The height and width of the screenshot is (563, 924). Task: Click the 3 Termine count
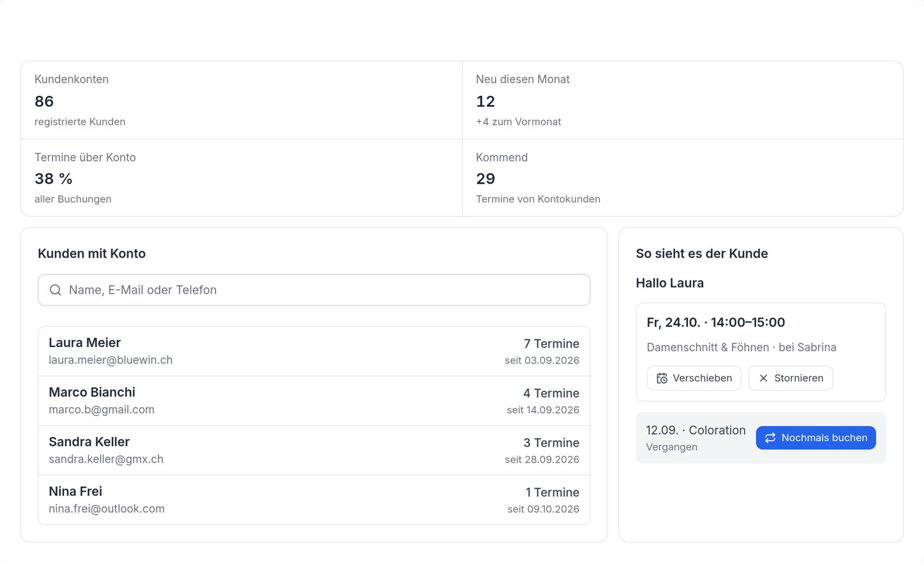tap(552, 443)
